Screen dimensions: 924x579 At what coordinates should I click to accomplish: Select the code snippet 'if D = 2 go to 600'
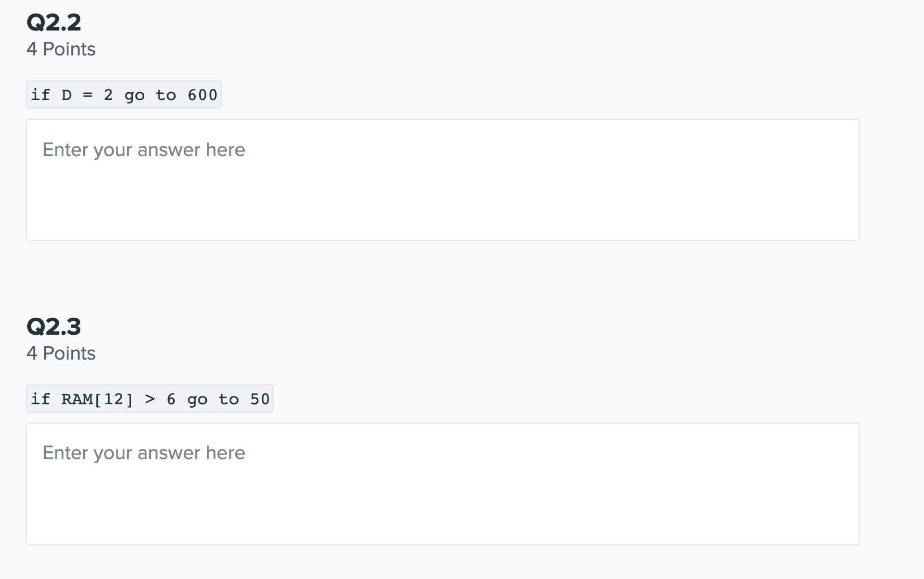pyautogui.click(x=123, y=94)
